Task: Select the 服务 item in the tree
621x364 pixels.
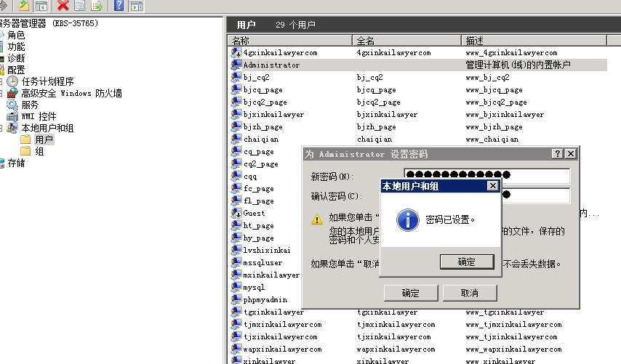Action: click(x=30, y=105)
